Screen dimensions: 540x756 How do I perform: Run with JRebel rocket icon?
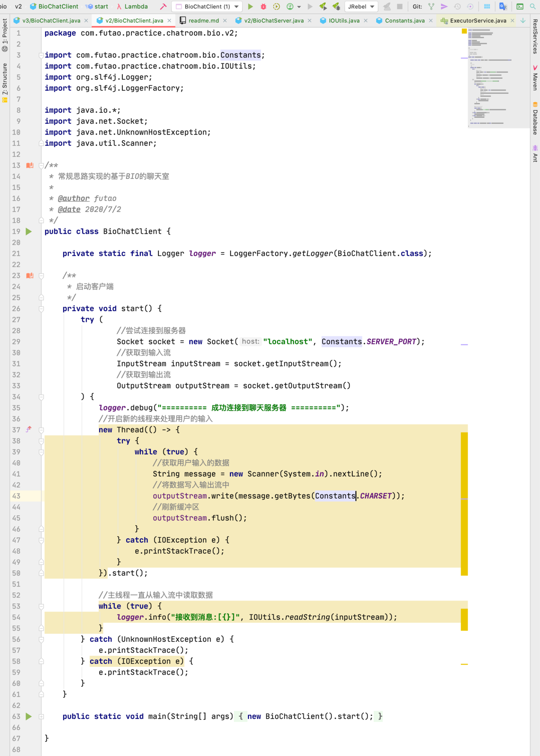pos(323,7)
